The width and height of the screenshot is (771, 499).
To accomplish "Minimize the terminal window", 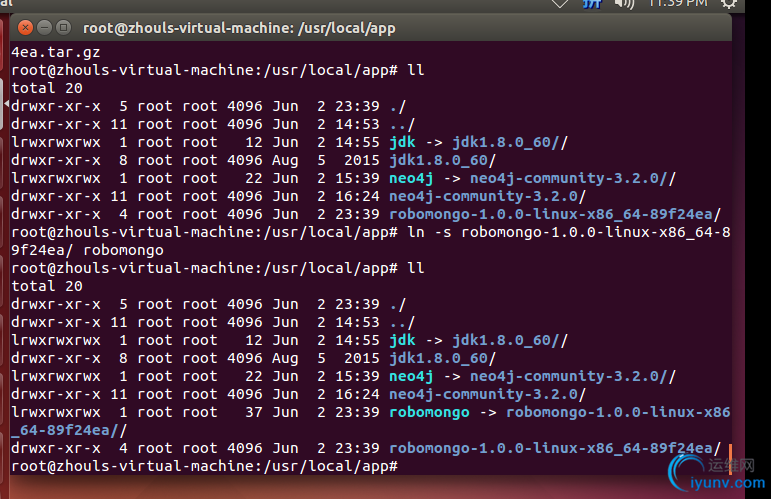I will point(45,28).
